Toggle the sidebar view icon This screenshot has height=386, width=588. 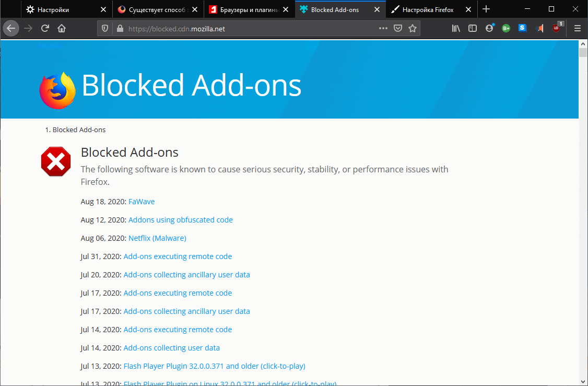(x=473, y=29)
